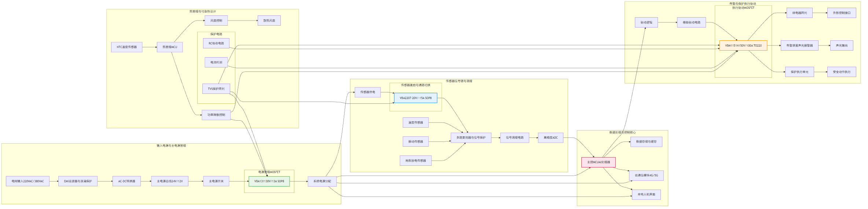868x209 pixels.
Task: Select the 声光输出 node
Action: tap(842, 45)
